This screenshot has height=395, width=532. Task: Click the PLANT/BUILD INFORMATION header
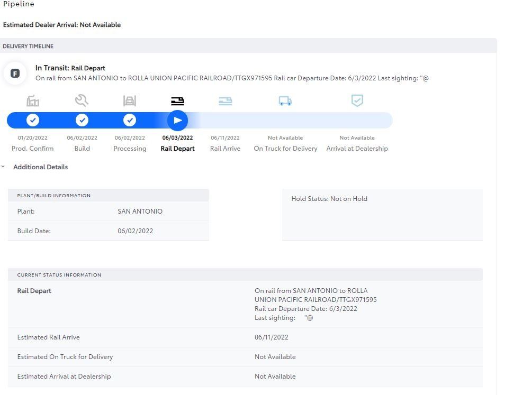point(54,196)
